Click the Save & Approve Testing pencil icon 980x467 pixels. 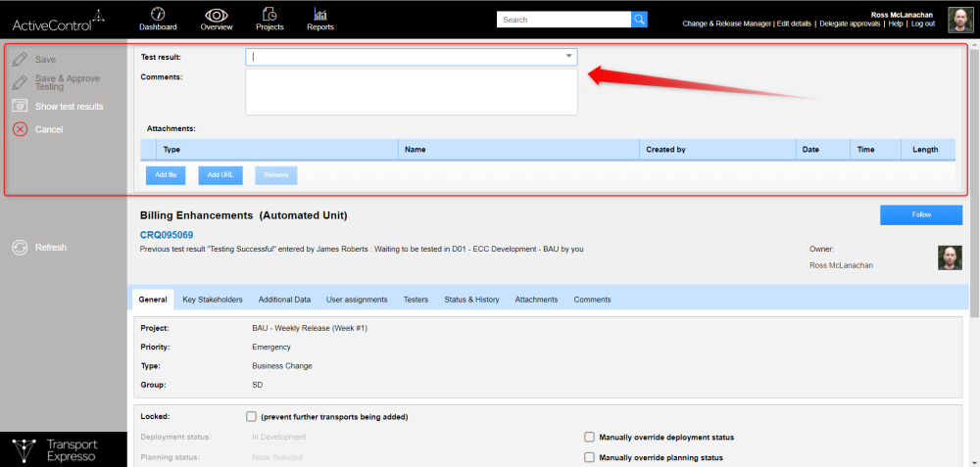pos(20,82)
